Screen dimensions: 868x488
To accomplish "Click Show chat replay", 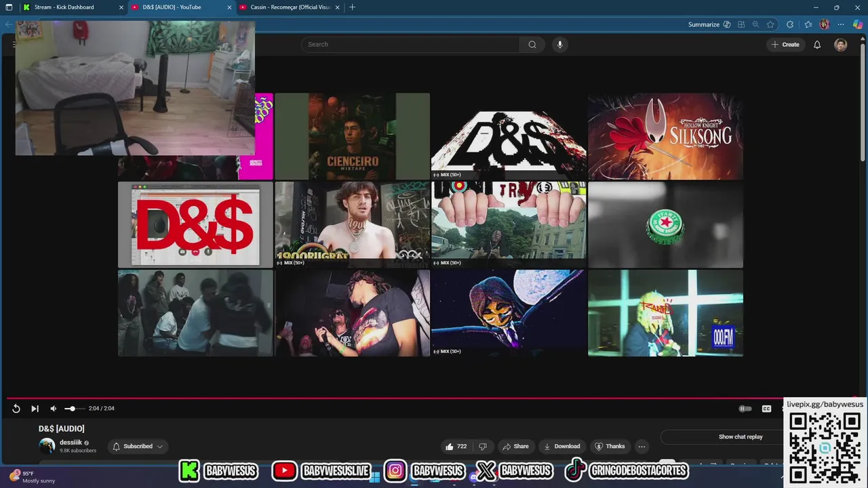I will (741, 436).
